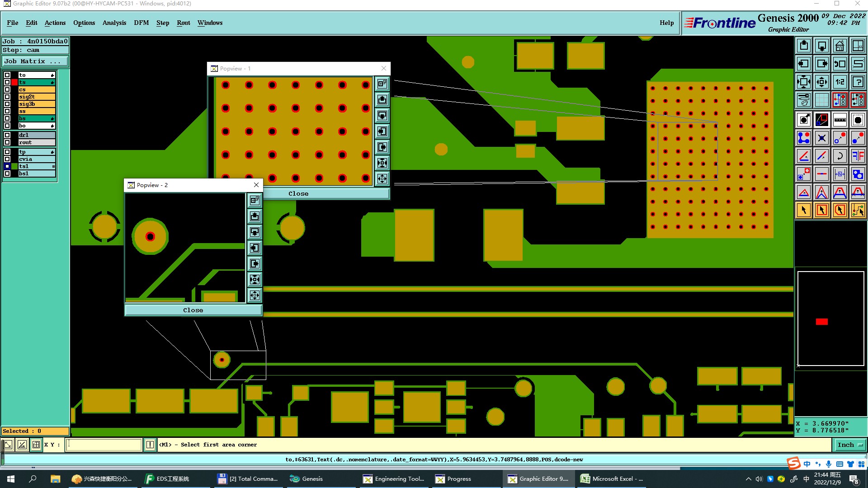
Task: Click the ts layer red color swatch
Action: coord(14,82)
